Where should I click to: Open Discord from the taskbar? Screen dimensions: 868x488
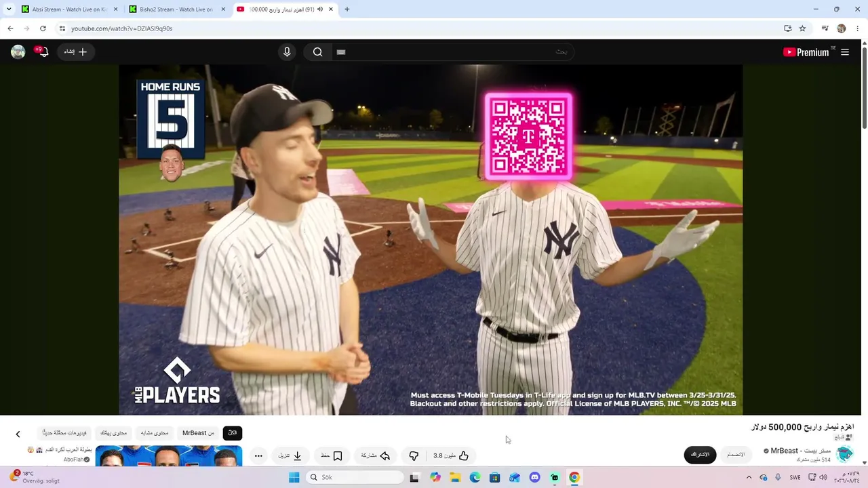534,477
